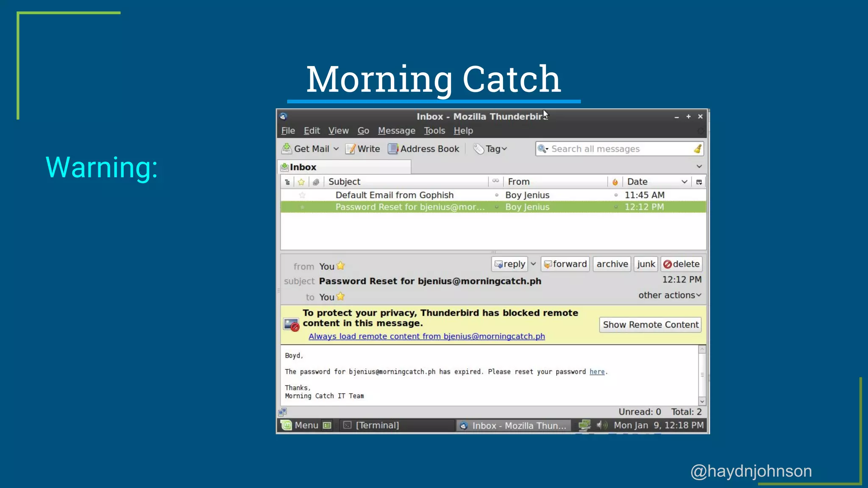The height and width of the screenshot is (488, 868).
Task: Toggle read dot on Password Reset row
Action: pyautogui.click(x=497, y=207)
